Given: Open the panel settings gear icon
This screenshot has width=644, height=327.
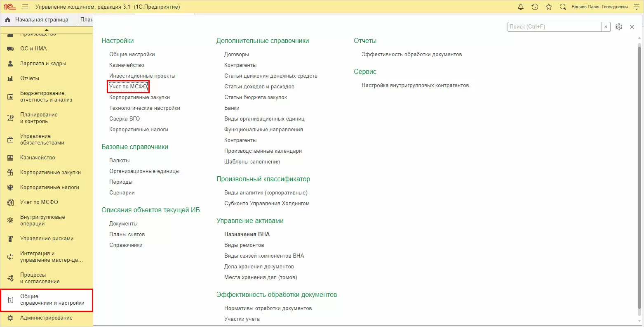Looking at the screenshot, I should click(x=619, y=27).
